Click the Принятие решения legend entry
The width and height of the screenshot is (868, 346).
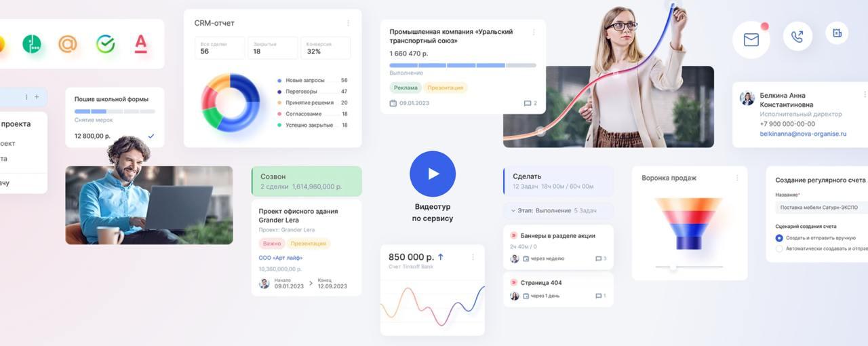tap(312, 102)
